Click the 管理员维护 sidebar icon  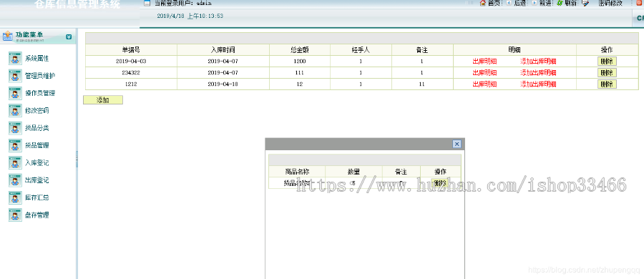(x=15, y=76)
